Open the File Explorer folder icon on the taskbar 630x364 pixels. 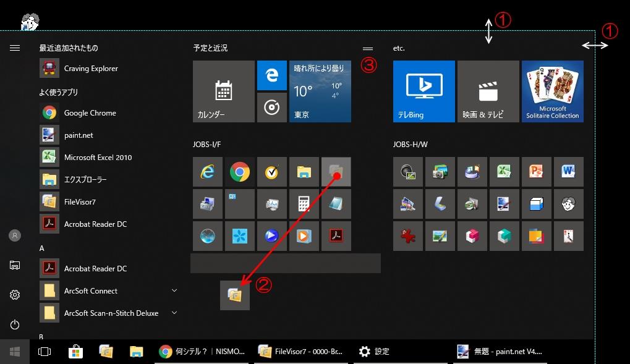tap(136, 352)
